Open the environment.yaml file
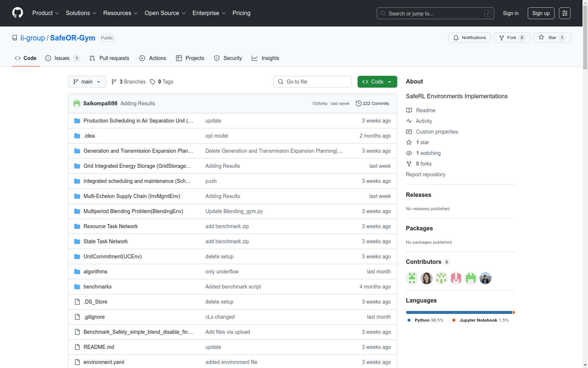This screenshot has height=368, width=588. tap(104, 362)
